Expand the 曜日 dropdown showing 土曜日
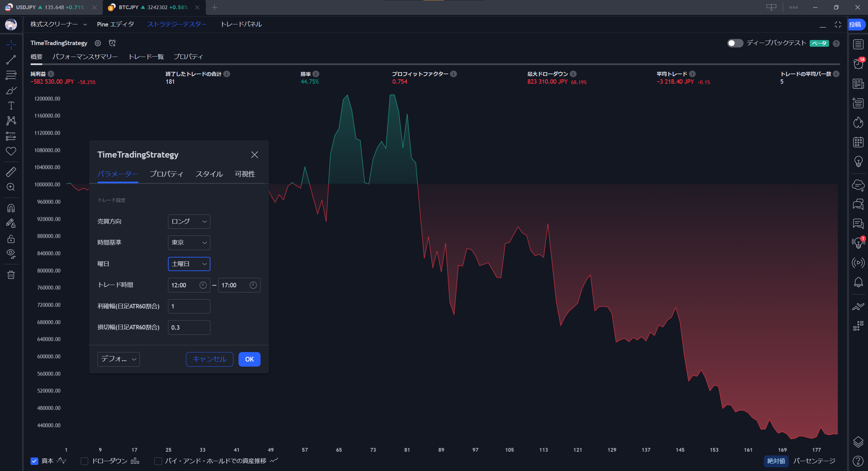 tap(189, 264)
